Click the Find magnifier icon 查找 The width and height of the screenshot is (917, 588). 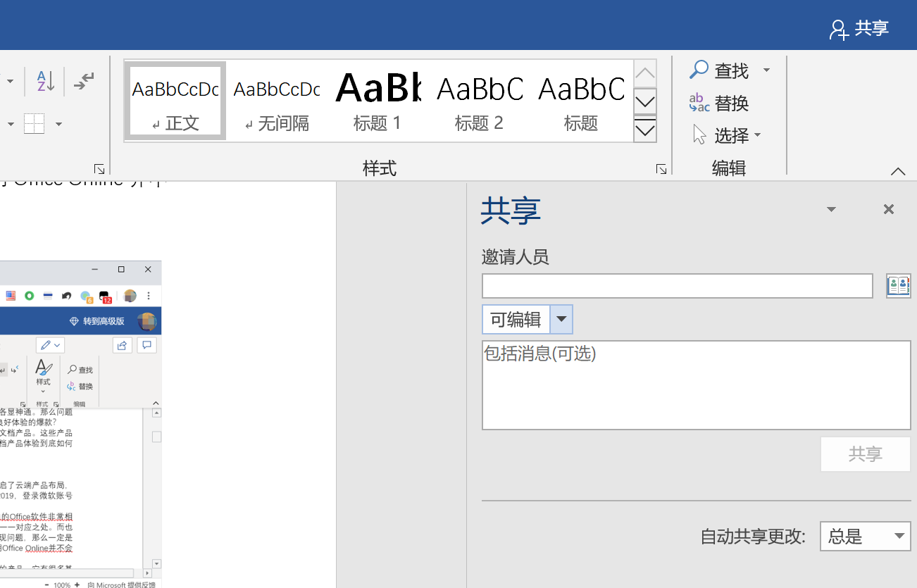point(699,70)
